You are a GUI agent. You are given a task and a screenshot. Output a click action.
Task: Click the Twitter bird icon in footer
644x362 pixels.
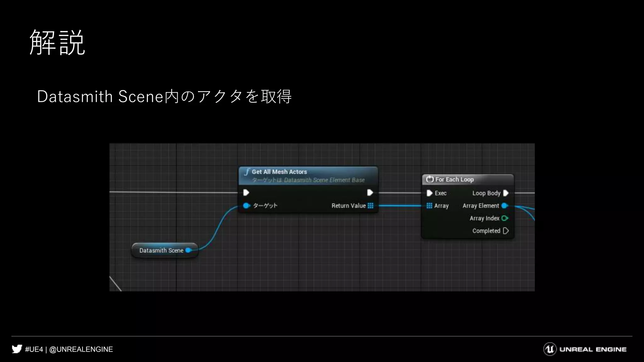[17, 349]
